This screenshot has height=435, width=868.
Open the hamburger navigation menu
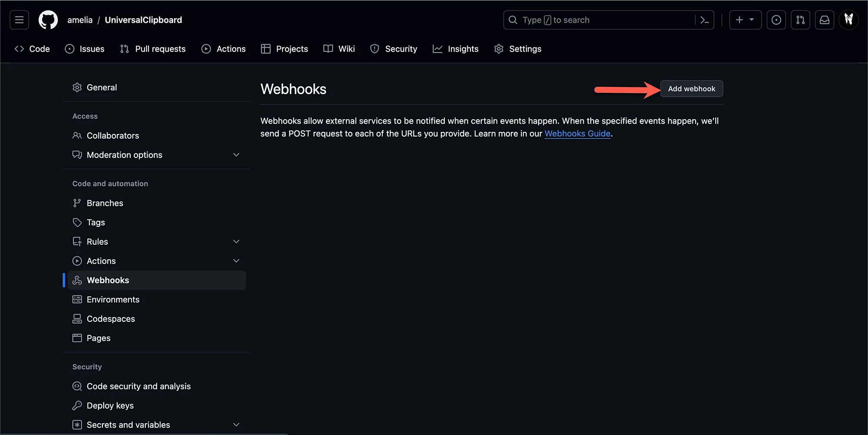[x=19, y=20]
